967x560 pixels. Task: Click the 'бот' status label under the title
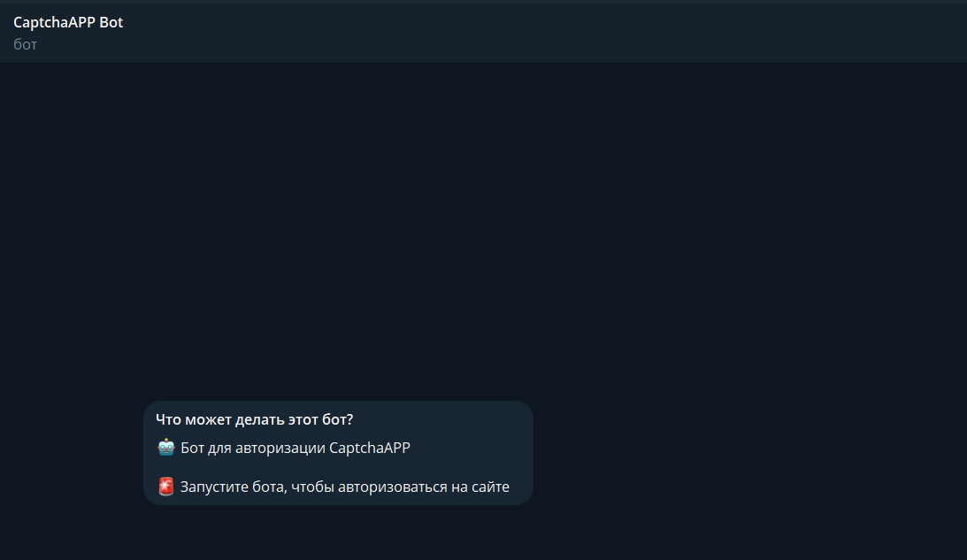[x=26, y=44]
